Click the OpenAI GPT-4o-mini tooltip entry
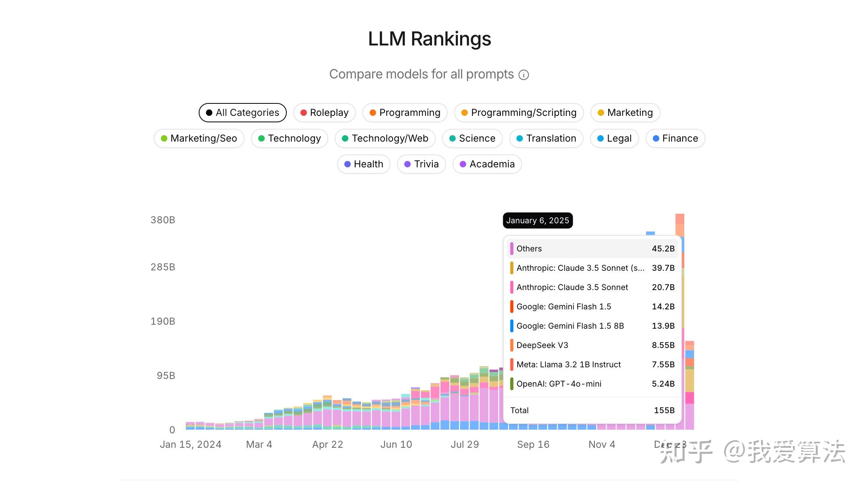This screenshot has width=868, height=486. click(591, 384)
